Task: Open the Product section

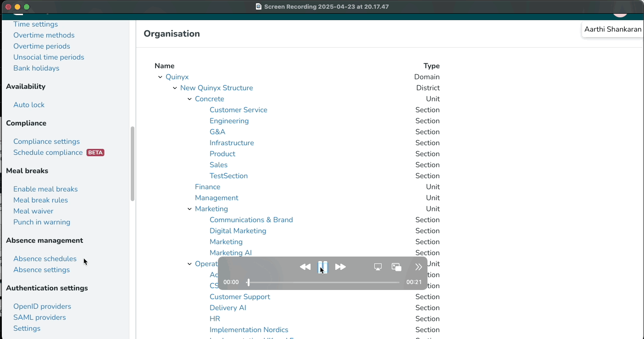Action: click(x=222, y=154)
